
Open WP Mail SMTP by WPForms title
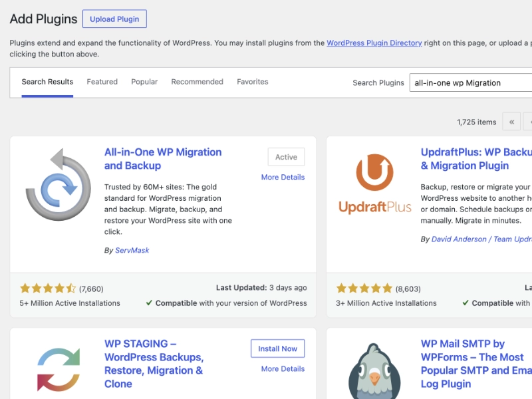coord(476,364)
